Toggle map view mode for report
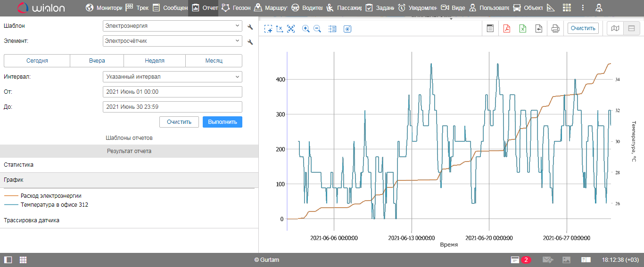644x267 pixels. tap(615, 29)
